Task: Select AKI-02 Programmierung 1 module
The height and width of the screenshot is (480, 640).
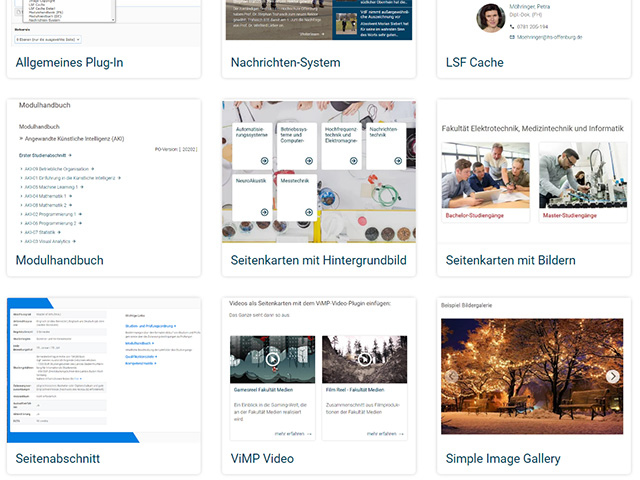Action: [53, 214]
